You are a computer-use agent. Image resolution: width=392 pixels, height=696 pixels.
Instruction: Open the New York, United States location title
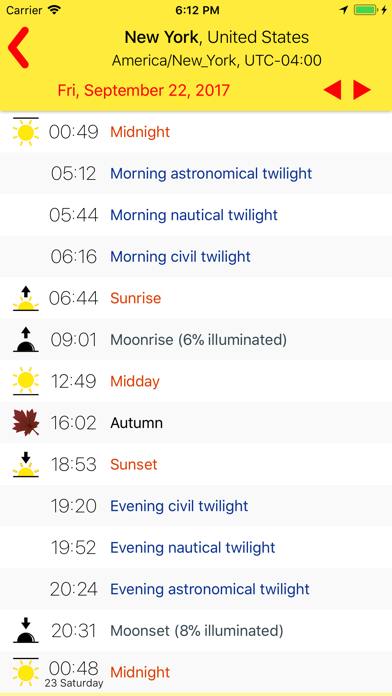[x=216, y=37]
